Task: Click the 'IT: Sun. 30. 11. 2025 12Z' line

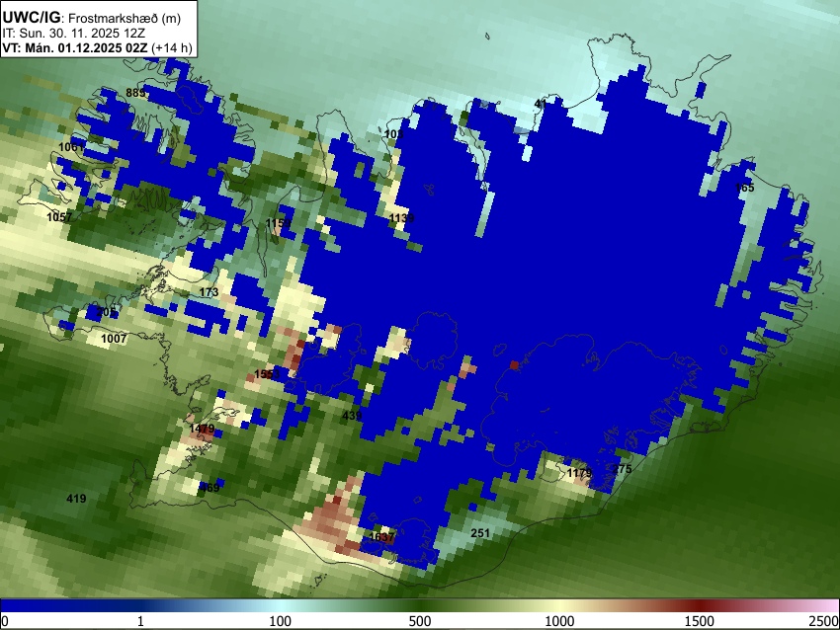Action: pos(73,34)
